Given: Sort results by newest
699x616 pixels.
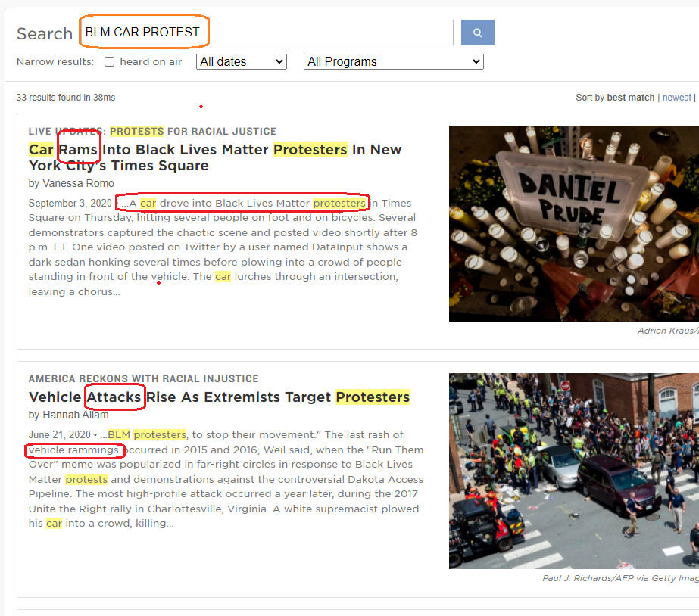Looking at the screenshot, I should (676, 98).
